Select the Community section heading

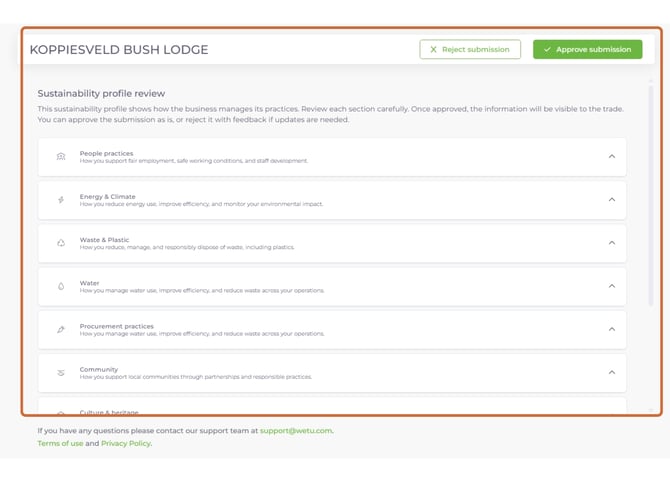click(99, 369)
